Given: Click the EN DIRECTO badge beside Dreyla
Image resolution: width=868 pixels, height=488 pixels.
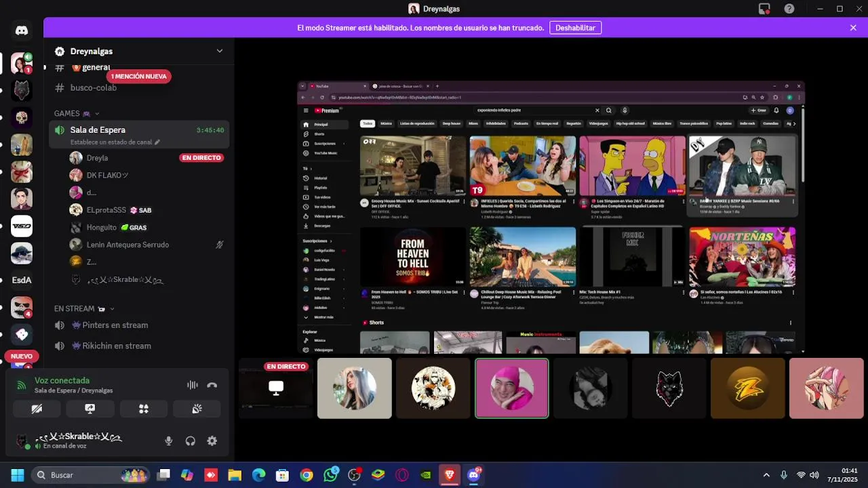Looking at the screenshot, I should (201, 158).
